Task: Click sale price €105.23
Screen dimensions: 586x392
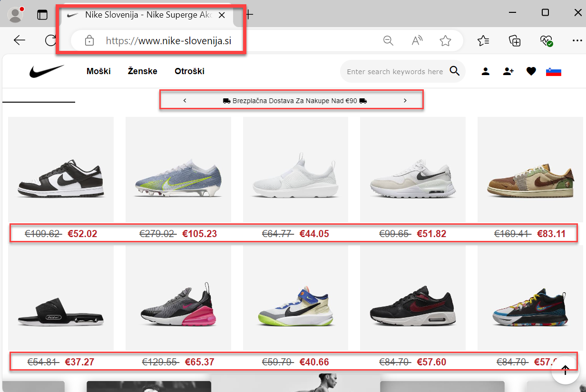Action: 200,234
